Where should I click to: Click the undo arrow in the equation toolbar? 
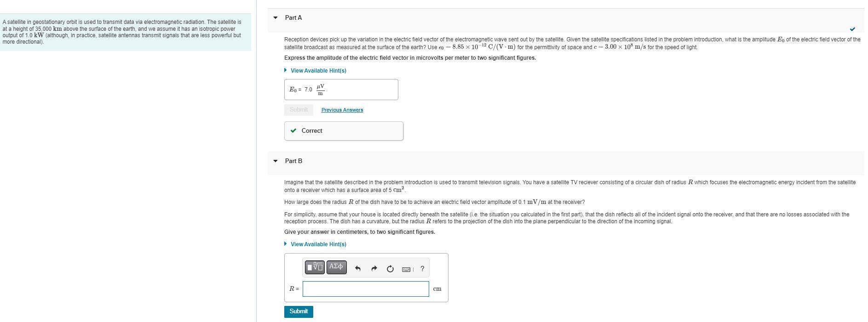coord(357,268)
